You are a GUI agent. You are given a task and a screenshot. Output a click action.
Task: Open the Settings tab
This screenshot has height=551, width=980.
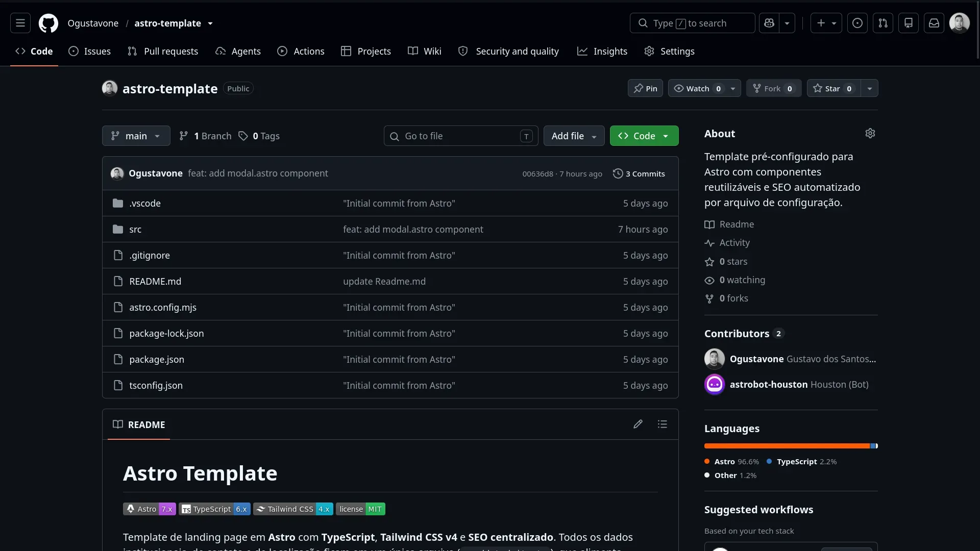coord(669,51)
